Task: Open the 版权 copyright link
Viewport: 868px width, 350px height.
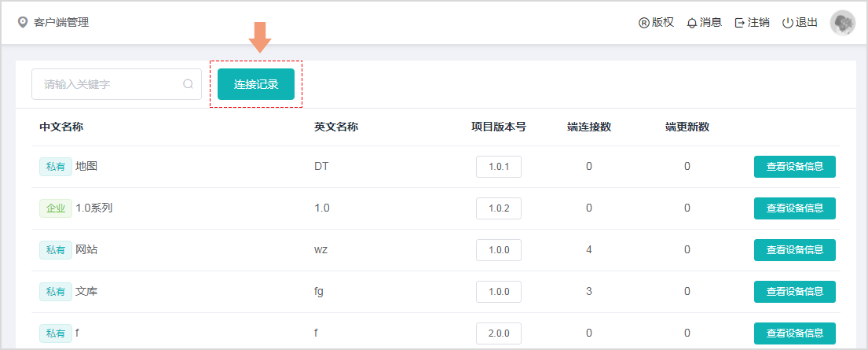Action: (656, 22)
